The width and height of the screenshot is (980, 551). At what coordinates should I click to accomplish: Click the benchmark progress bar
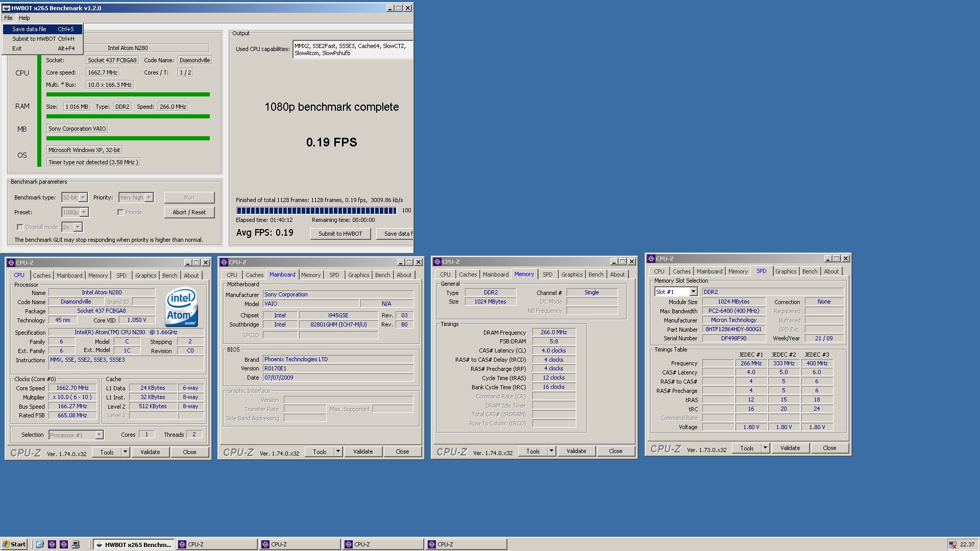pos(316,211)
